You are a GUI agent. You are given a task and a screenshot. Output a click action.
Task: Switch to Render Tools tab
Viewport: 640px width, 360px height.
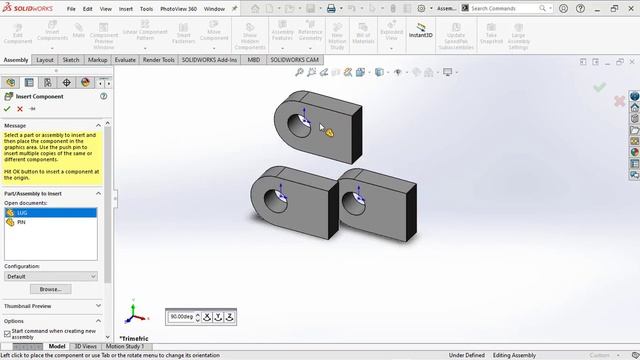(158, 60)
